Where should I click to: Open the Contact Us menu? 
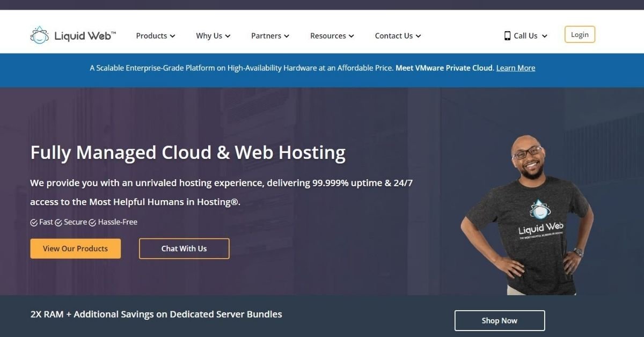click(x=398, y=36)
